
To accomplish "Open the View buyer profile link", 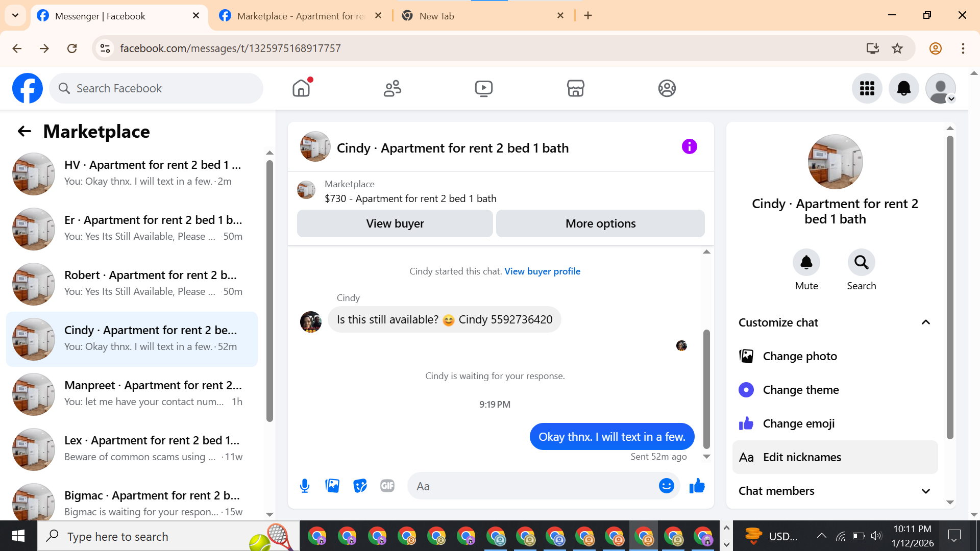I will point(542,271).
